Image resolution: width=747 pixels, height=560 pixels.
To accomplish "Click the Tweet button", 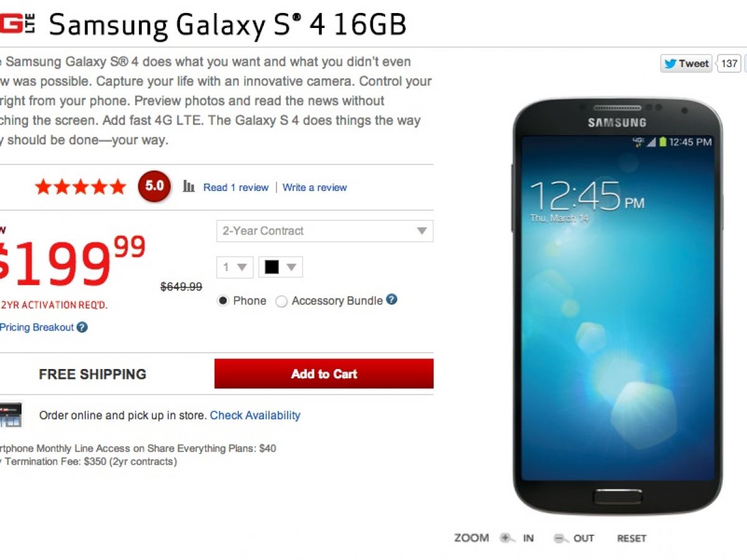I will (x=686, y=63).
